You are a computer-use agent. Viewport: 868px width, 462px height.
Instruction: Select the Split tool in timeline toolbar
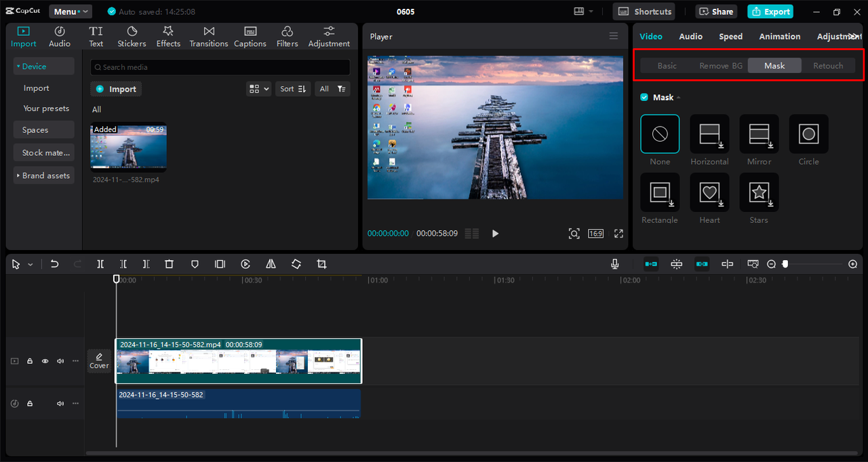[100, 264]
